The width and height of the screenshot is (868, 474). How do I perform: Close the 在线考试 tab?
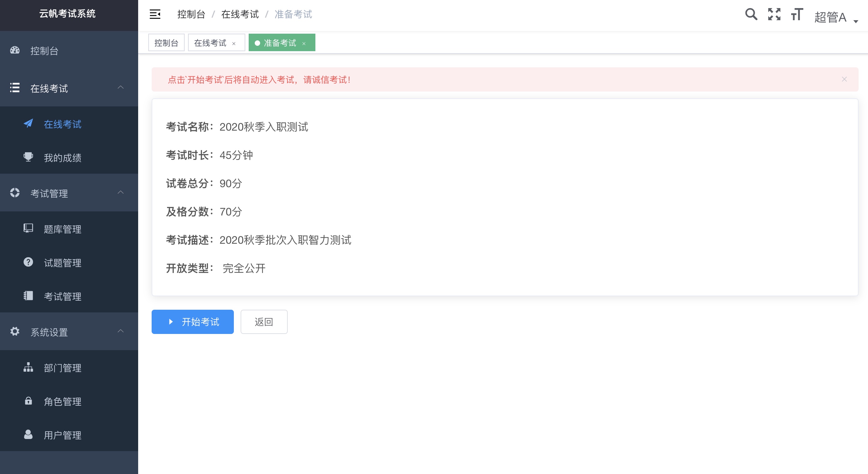[x=234, y=43]
